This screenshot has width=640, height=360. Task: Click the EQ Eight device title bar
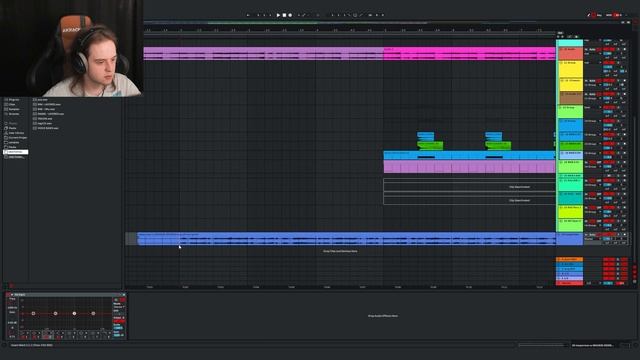click(65, 294)
